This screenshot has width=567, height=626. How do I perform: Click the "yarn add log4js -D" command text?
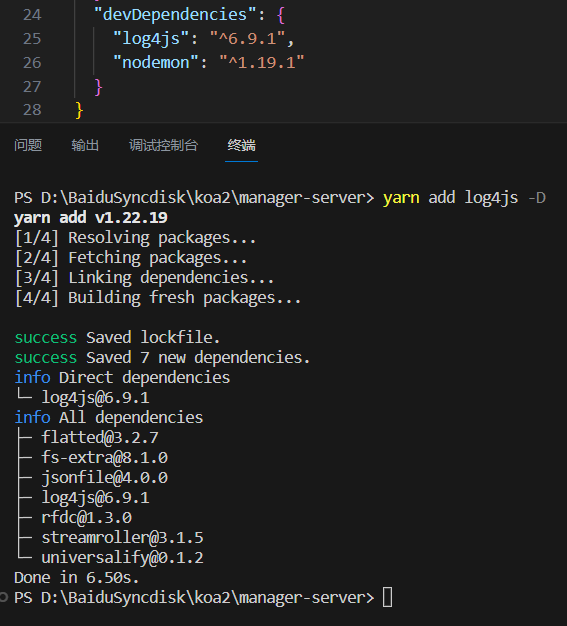pyautogui.click(x=464, y=198)
